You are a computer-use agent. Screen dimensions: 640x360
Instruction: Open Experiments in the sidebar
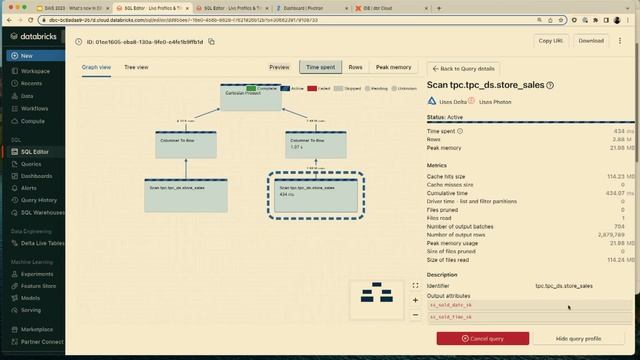37,274
